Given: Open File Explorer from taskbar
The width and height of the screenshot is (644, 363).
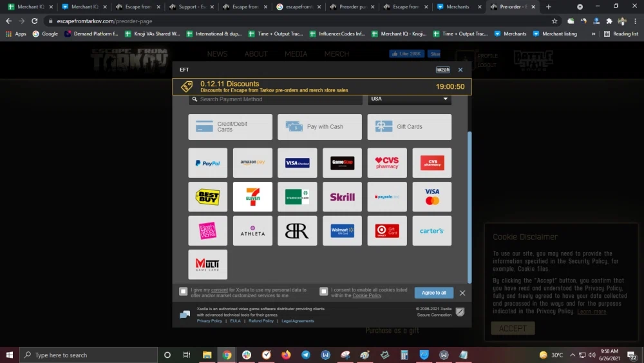Looking at the screenshot, I should coord(207,355).
